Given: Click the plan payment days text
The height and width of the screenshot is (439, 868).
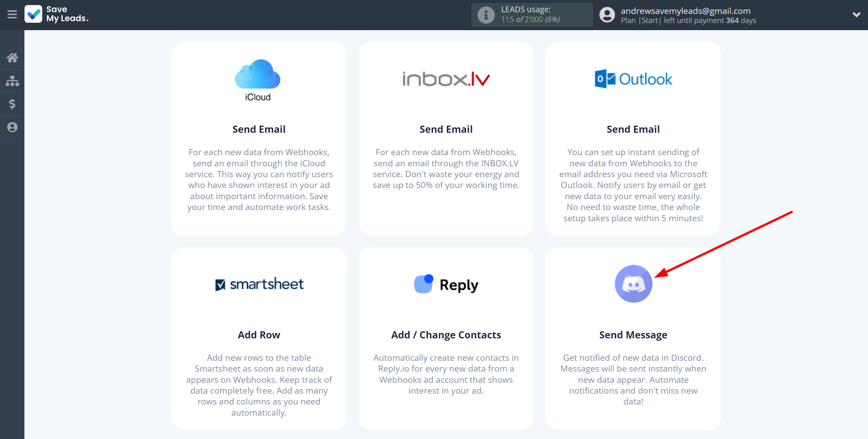Looking at the screenshot, I should point(688,21).
